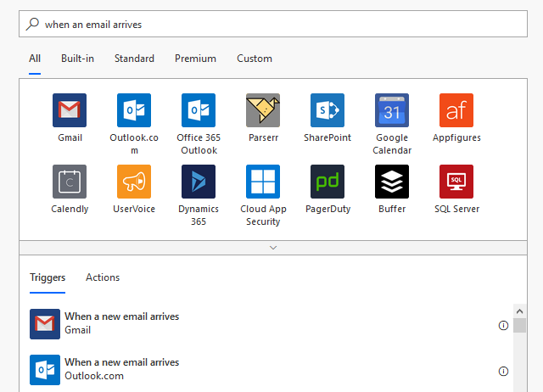This screenshot has width=543, height=392.
Task: Click the Dynamics 365 connector
Action: coord(199,182)
